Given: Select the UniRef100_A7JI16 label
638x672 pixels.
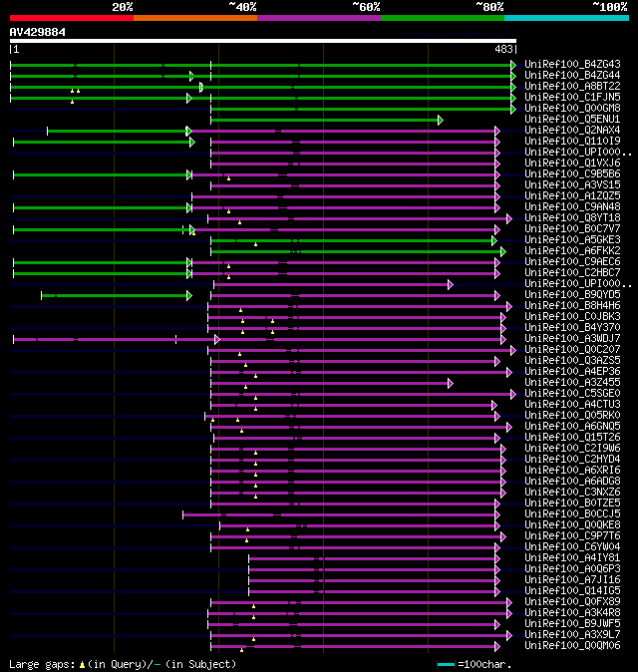Looking at the screenshot, I should point(572,580).
